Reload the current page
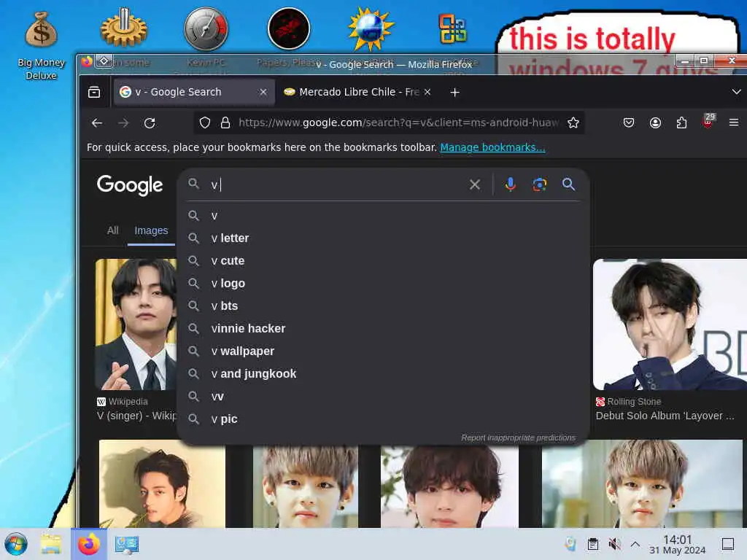 pos(150,122)
